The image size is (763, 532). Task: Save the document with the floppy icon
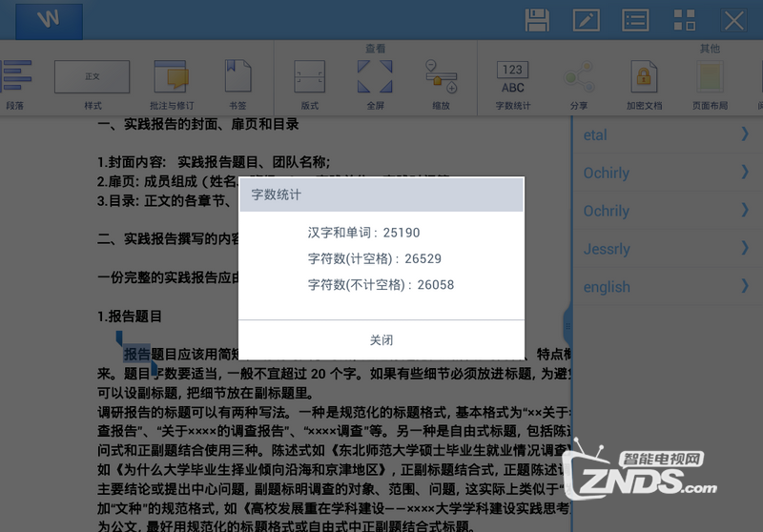[x=537, y=20]
